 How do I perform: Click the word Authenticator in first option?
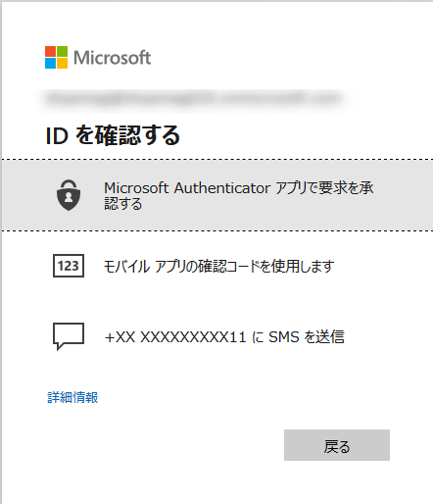(222, 188)
